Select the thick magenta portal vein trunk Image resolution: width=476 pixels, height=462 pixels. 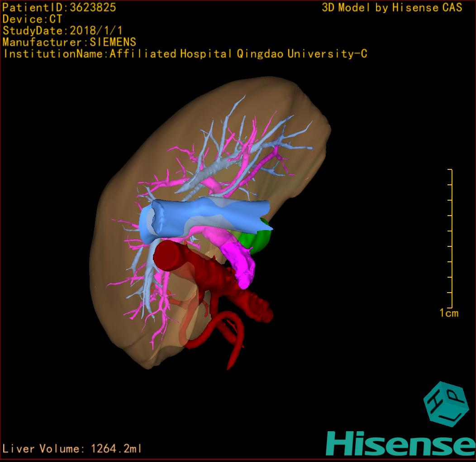click(x=240, y=263)
